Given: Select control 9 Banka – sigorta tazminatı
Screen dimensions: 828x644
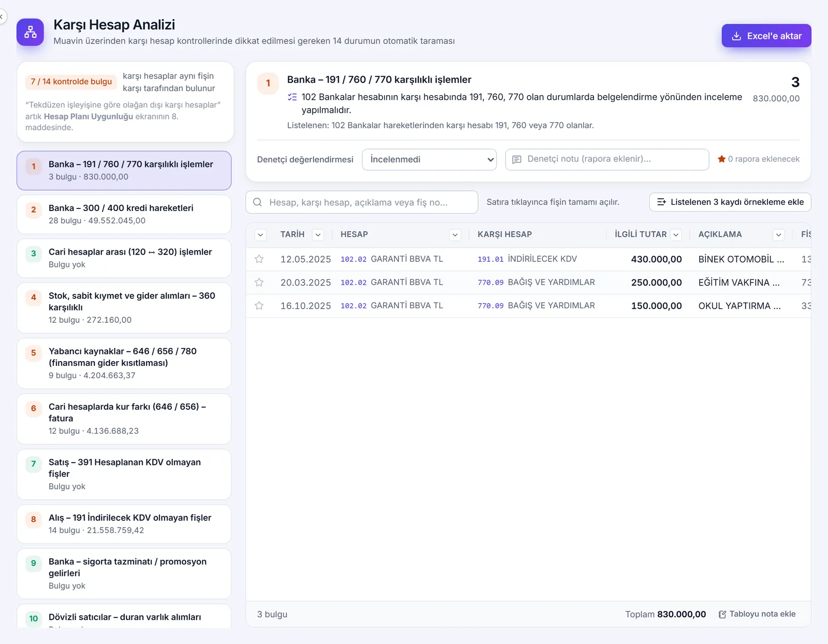Looking at the screenshot, I should 124,574.
